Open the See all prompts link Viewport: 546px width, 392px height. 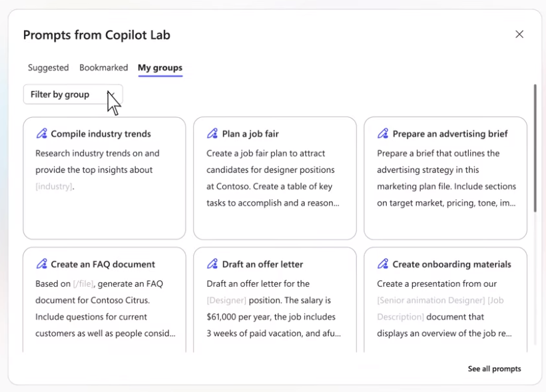coord(494,369)
